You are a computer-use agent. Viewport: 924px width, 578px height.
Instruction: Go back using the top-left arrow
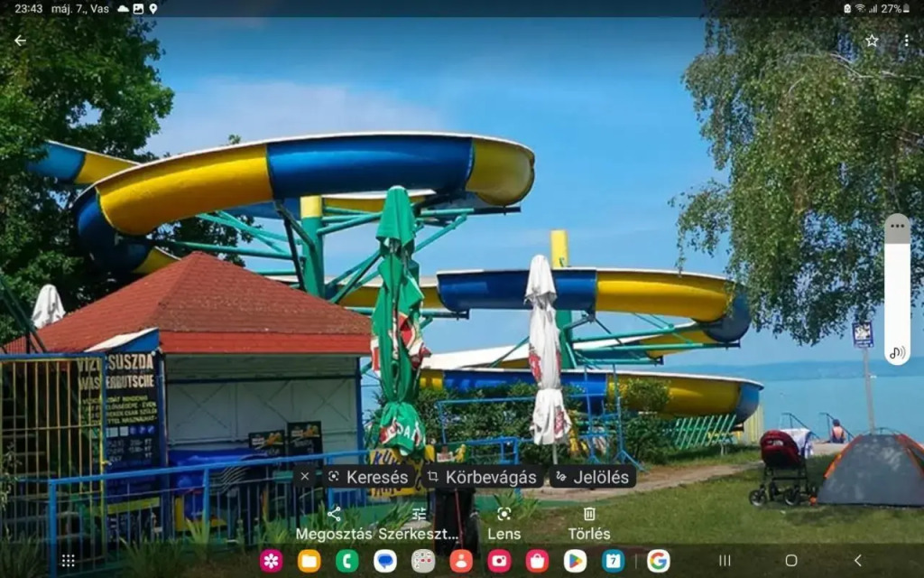point(20,41)
